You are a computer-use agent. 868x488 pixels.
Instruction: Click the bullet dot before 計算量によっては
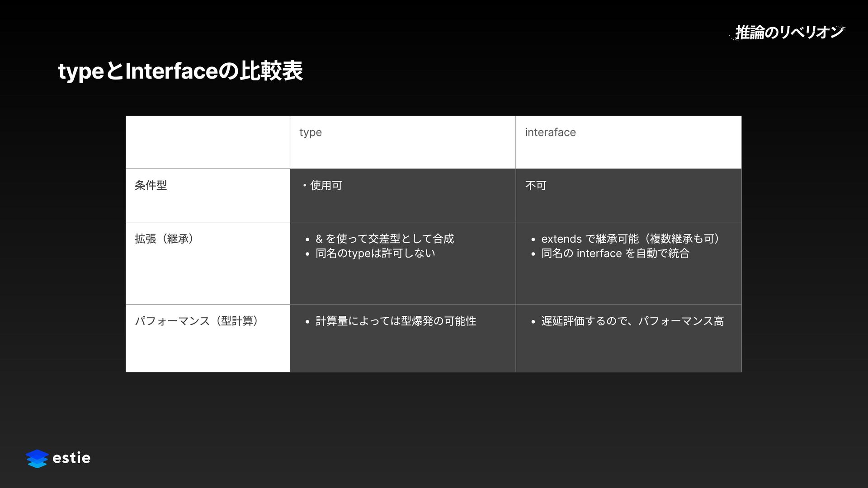coord(307,322)
